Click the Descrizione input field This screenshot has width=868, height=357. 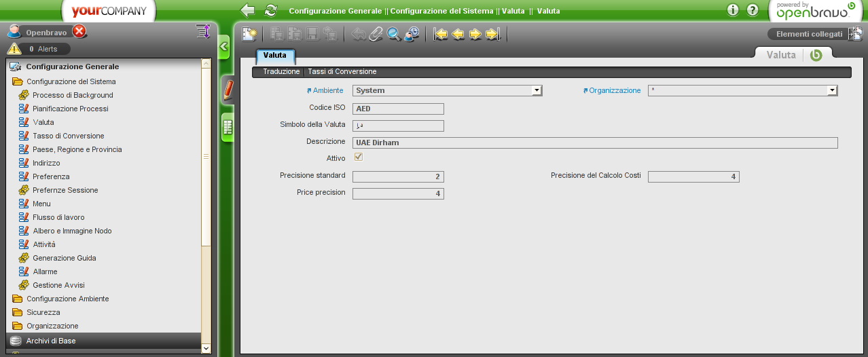click(595, 143)
